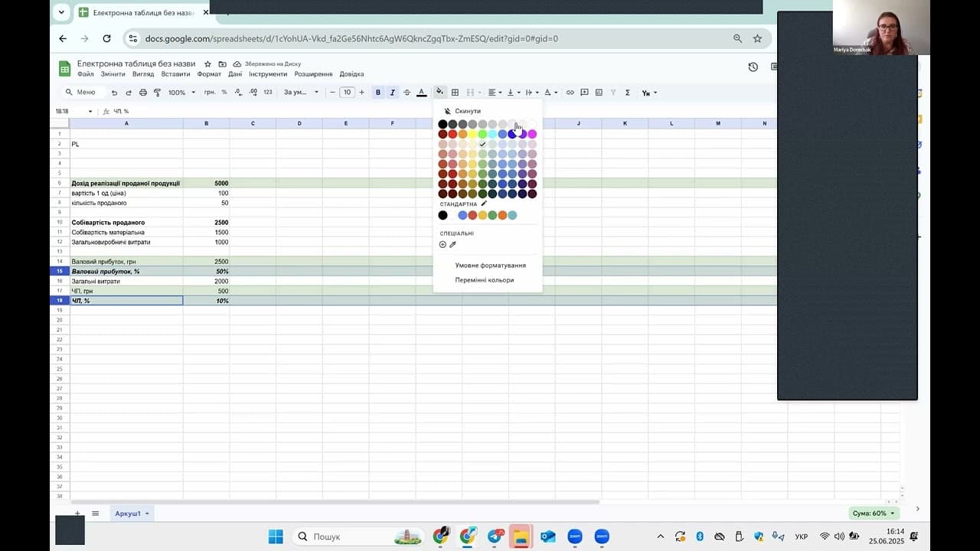The width and height of the screenshot is (980, 551).
Task: Select the paint format roller icon
Action: (x=158, y=93)
